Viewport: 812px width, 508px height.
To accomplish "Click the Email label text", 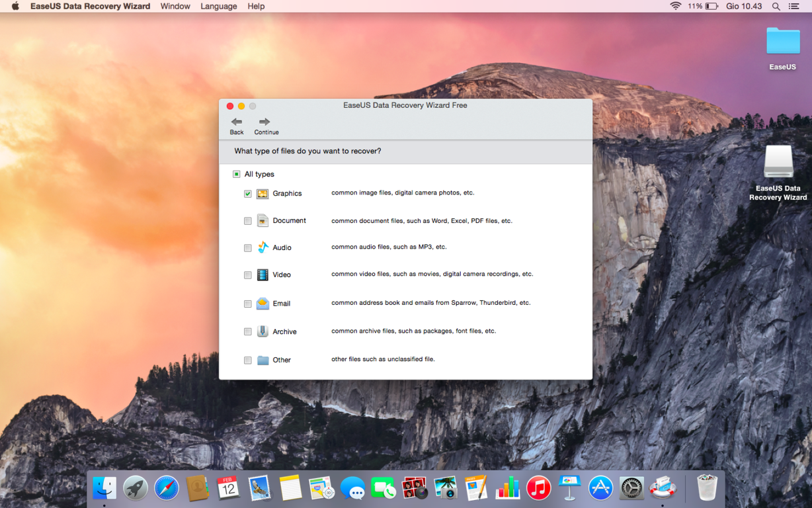I will (282, 304).
